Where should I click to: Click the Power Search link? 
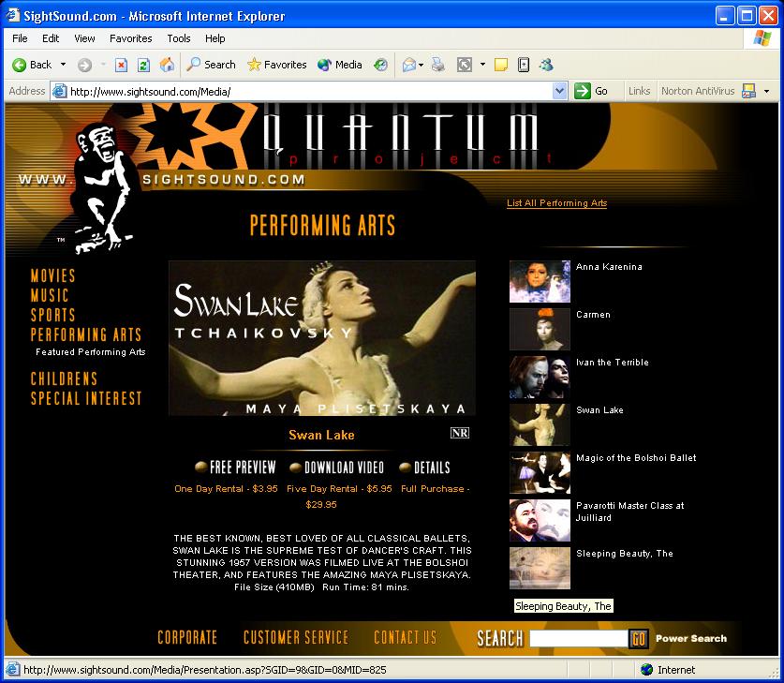(691, 639)
